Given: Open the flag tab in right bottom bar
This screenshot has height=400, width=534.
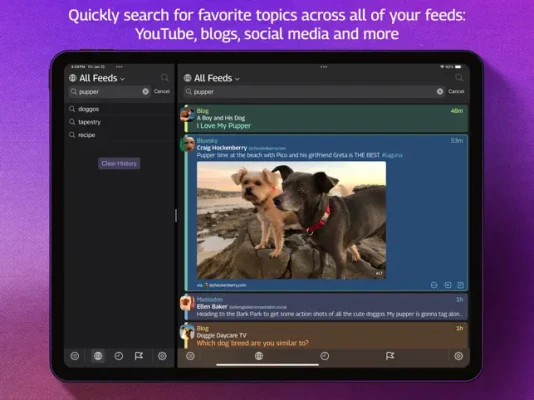Looking at the screenshot, I should 390,356.
